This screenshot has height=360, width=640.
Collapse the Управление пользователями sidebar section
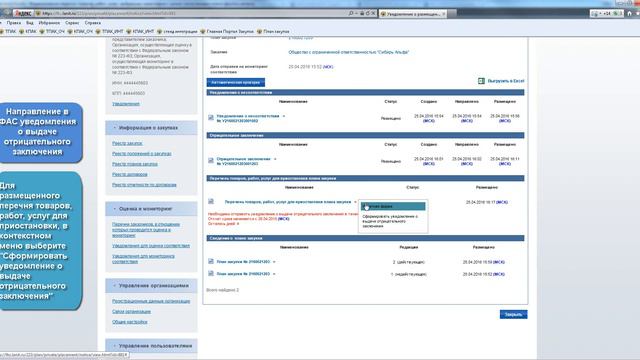tap(115, 346)
